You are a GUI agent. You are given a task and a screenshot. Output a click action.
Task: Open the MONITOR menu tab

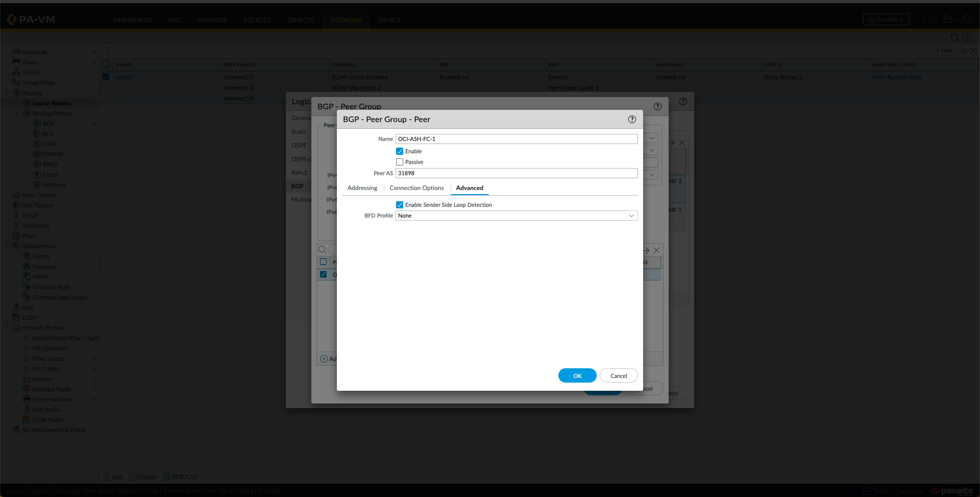click(x=212, y=20)
